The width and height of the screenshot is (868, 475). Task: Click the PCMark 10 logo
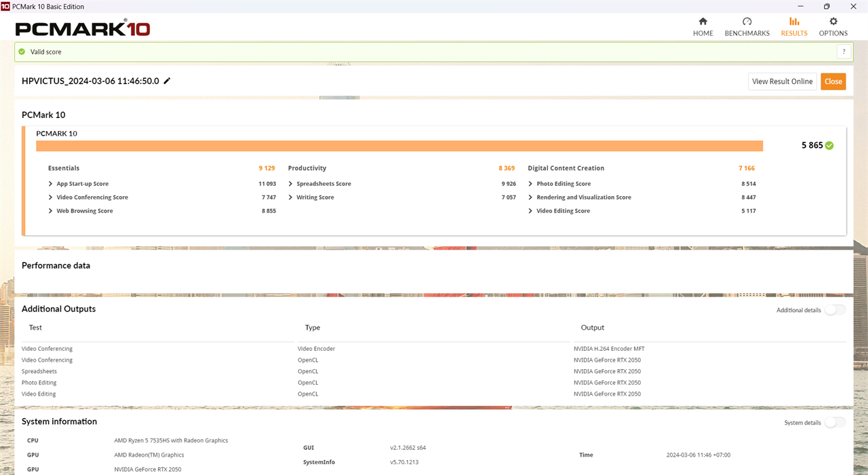tap(82, 28)
